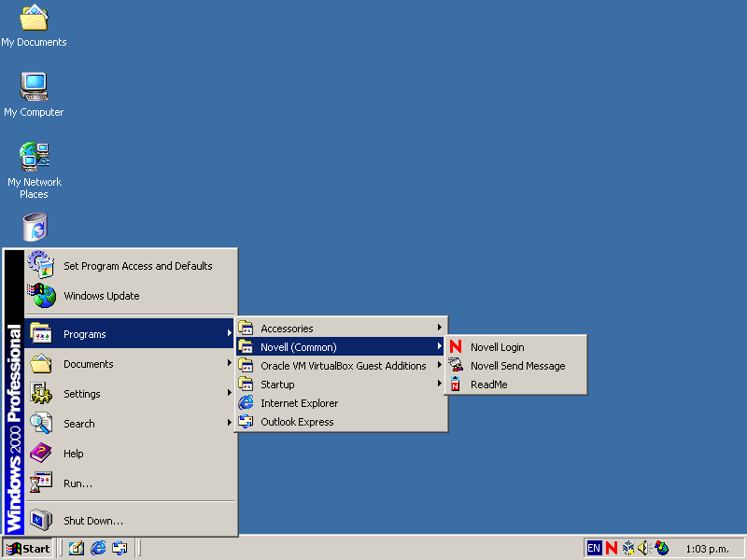Click the red Novell N tray icon
747x560 pixels.
click(x=612, y=548)
